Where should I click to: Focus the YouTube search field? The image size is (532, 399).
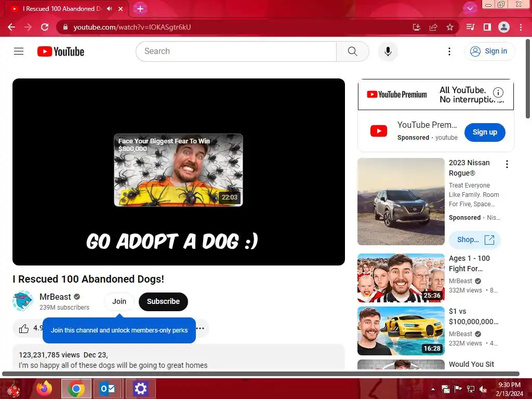pos(236,51)
